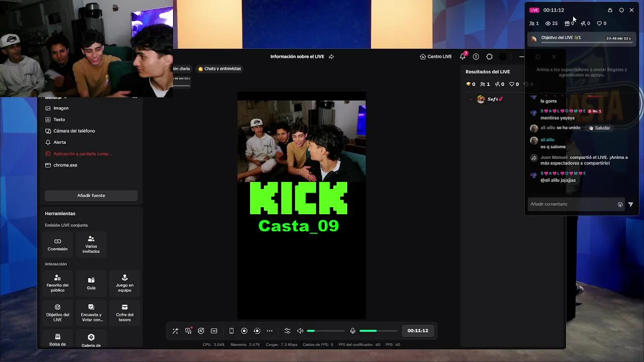This screenshot has height=362, width=644.
Task: Open the help question mark icon
Action: click(476, 57)
